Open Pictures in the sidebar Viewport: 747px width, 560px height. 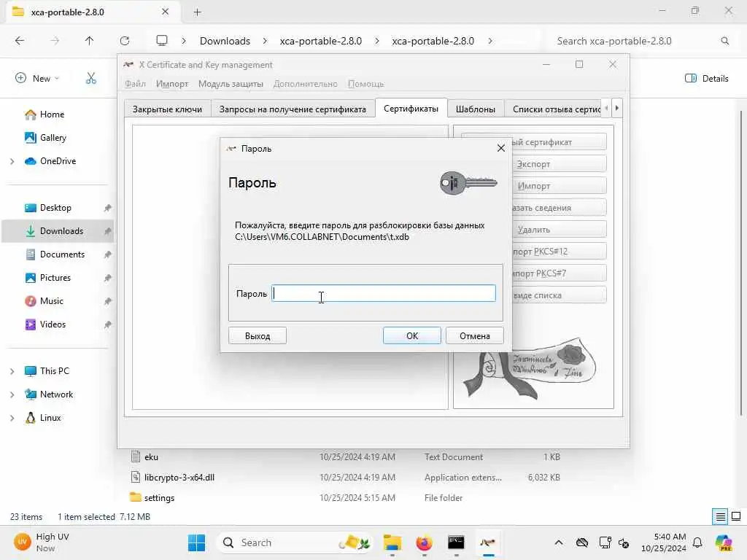[55, 278]
